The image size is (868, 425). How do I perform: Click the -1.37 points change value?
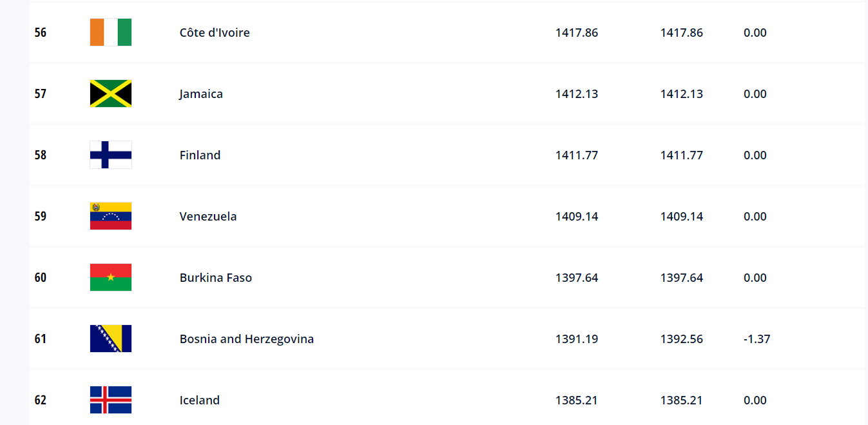(x=757, y=339)
